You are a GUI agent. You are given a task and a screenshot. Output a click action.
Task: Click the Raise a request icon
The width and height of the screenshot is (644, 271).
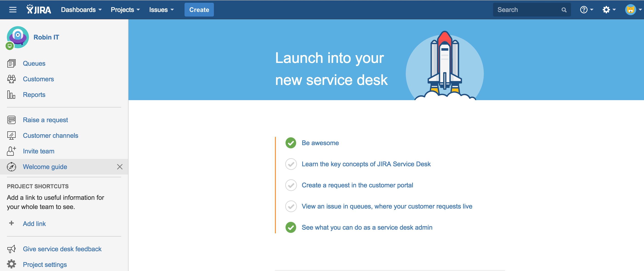click(11, 120)
